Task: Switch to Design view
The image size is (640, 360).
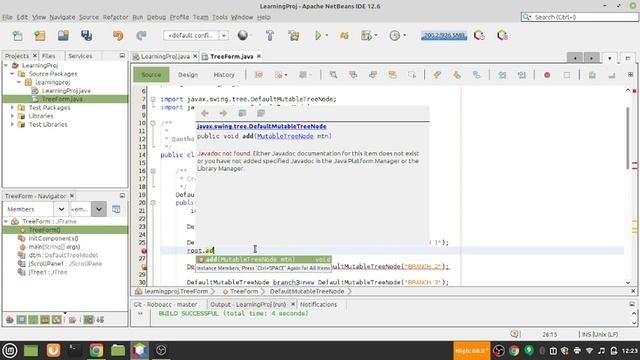Action: (188, 75)
